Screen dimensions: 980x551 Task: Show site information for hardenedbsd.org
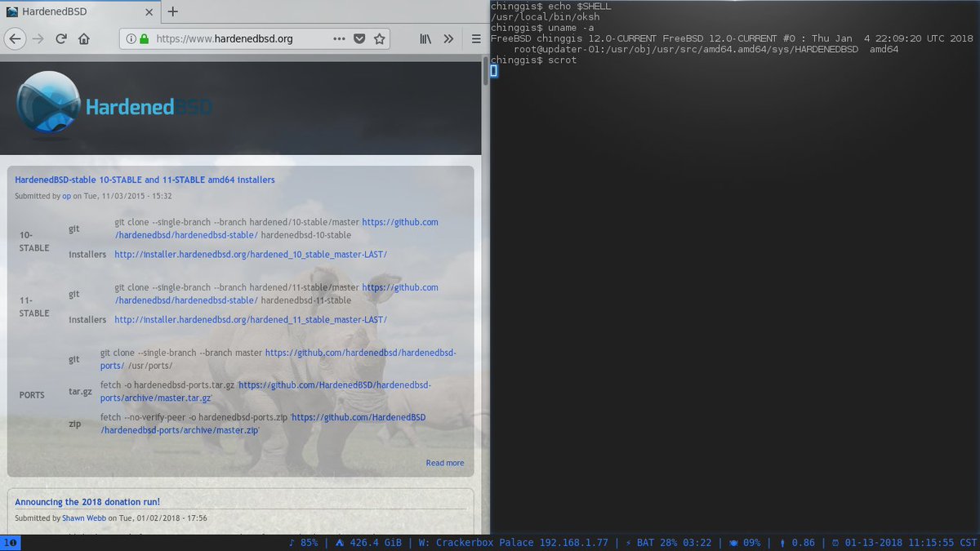click(129, 38)
